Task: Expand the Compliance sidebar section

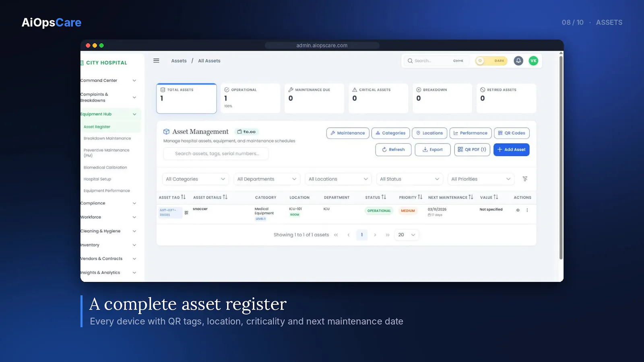Action: point(109,203)
